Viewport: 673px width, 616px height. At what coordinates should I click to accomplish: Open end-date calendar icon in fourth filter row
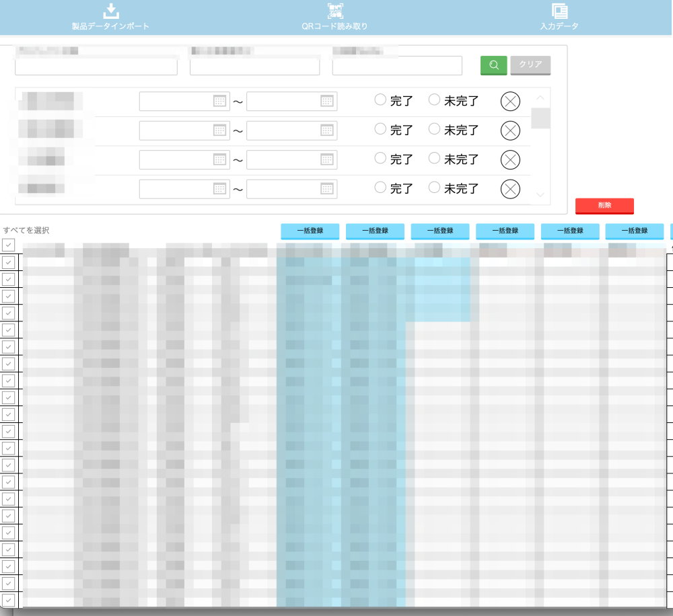coord(326,189)
